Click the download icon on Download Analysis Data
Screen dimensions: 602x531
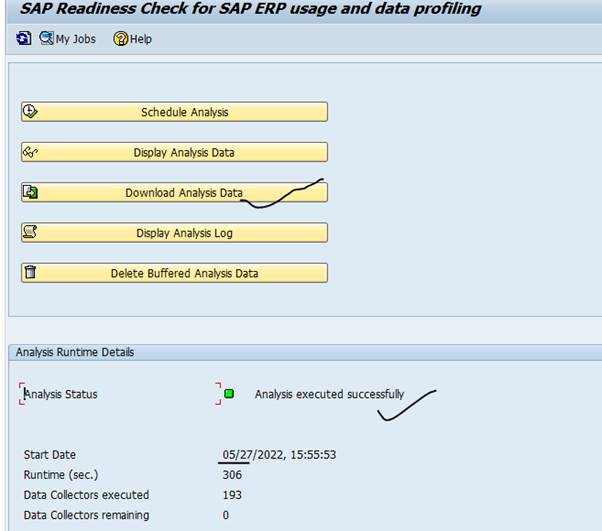[30, 192]
